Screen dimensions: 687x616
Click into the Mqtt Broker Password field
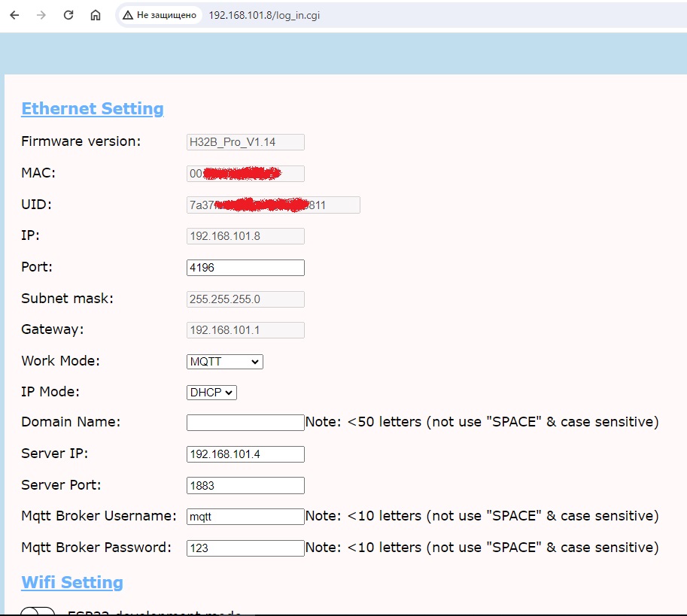[x=245, y=548]
